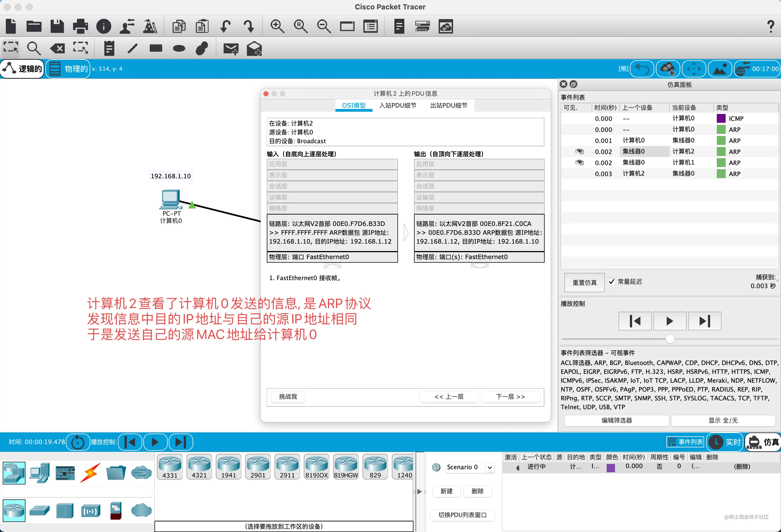
Task: Select the Place Note tool
Action: [109, 48]
